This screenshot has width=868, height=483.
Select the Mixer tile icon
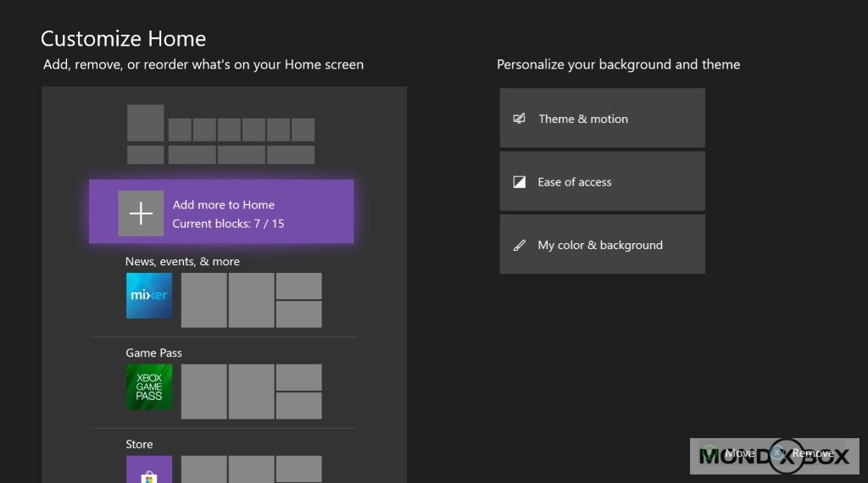click(x=149, y=296)
